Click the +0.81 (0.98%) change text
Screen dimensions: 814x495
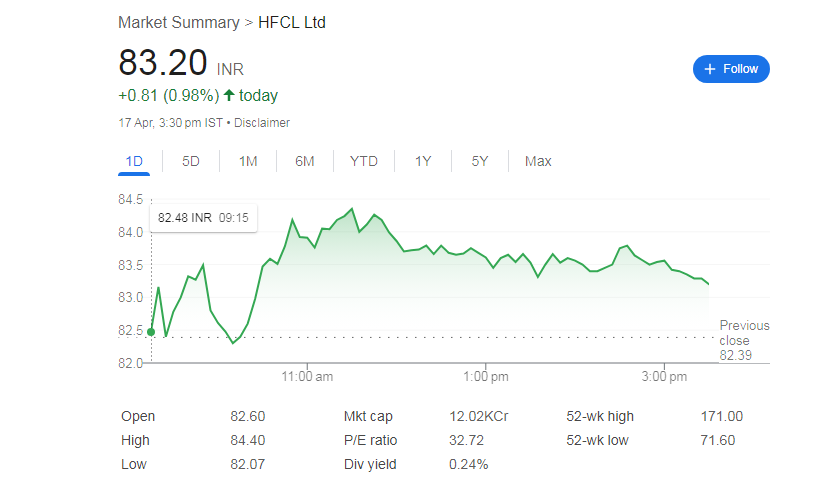[x=169, y=95]
